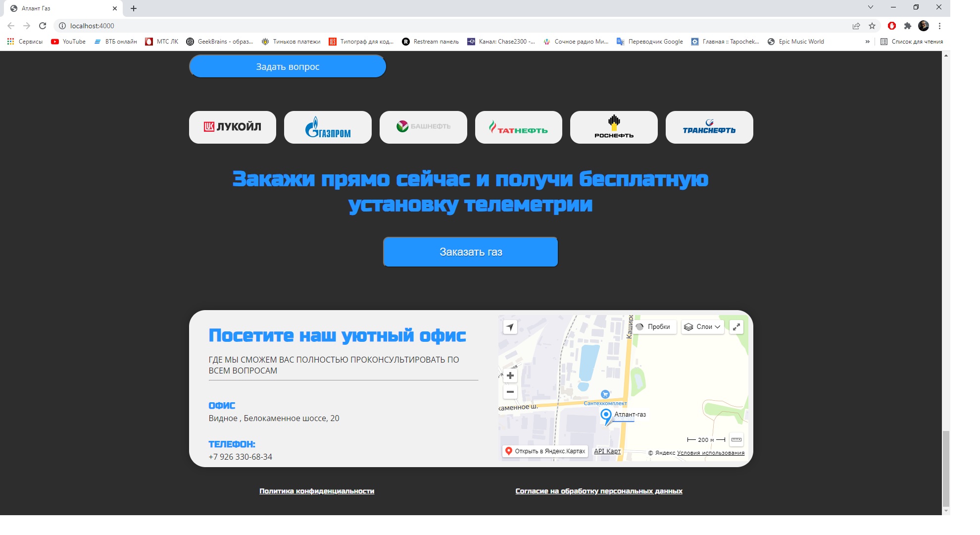Click the Башнефть logo card
This screenshot has height=535, width=980.
423,127
